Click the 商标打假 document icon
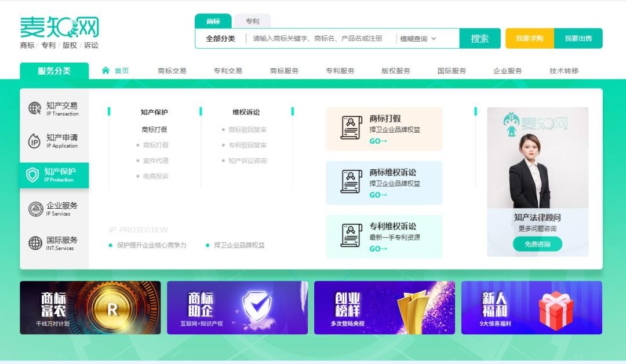The height and width of the screenshot is (364, 626). (x=351, y=128)
